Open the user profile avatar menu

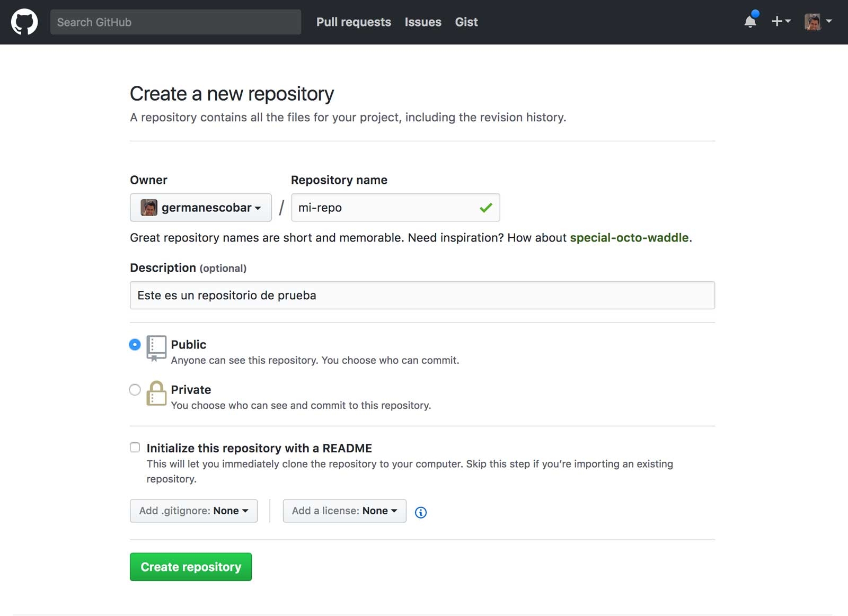tap(818, 22)
